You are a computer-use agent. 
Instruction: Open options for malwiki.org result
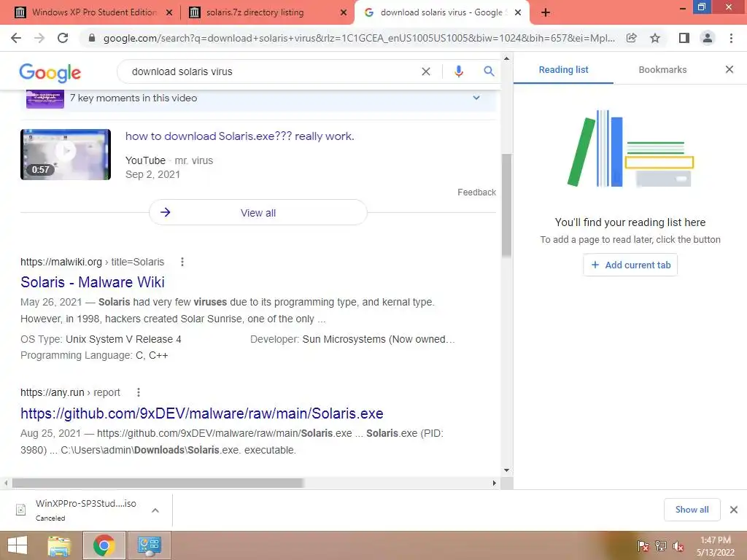182,262
